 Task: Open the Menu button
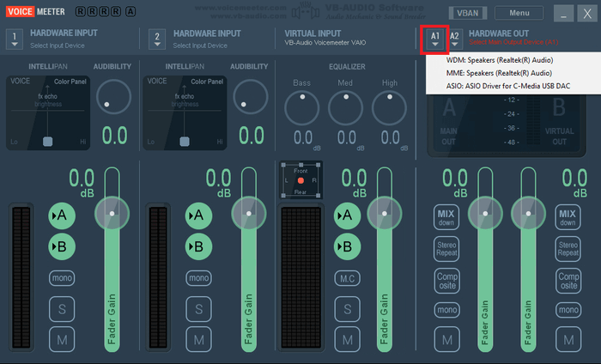point(519,13)
